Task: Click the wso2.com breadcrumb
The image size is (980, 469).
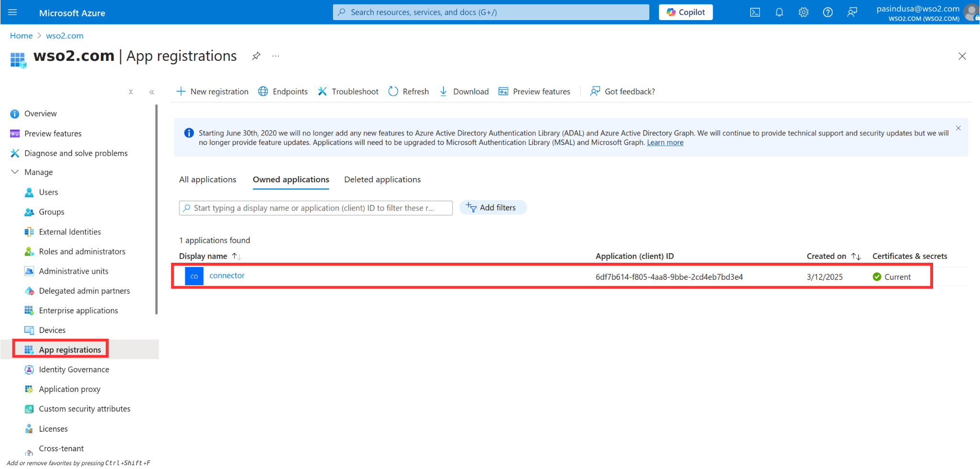Action: click(65, 36)
